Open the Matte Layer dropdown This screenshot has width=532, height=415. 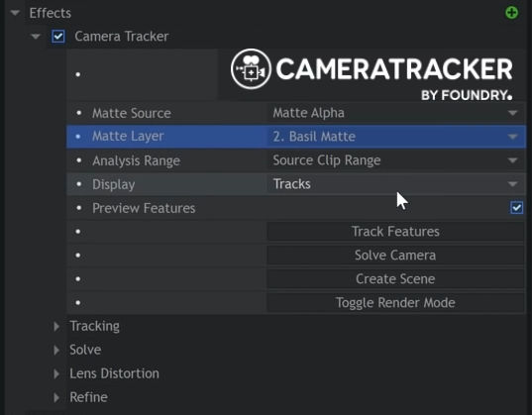(395, 137)
